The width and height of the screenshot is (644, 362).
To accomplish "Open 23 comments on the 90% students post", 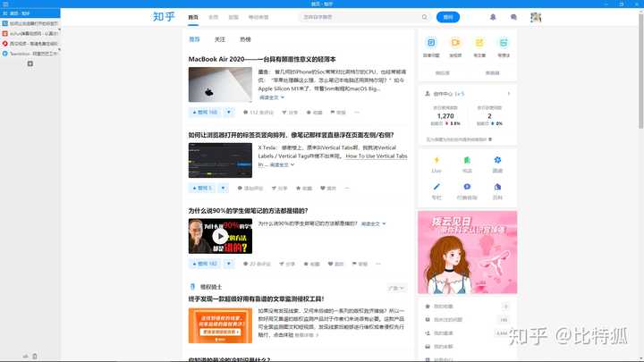I will click(257, 264).
